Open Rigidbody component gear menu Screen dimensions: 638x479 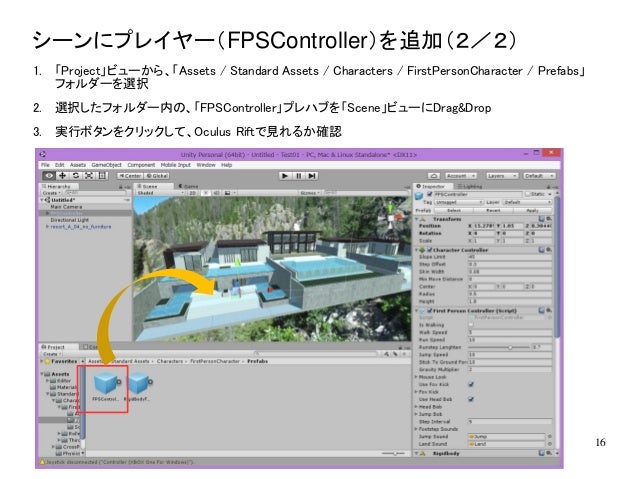coord(549,453)
